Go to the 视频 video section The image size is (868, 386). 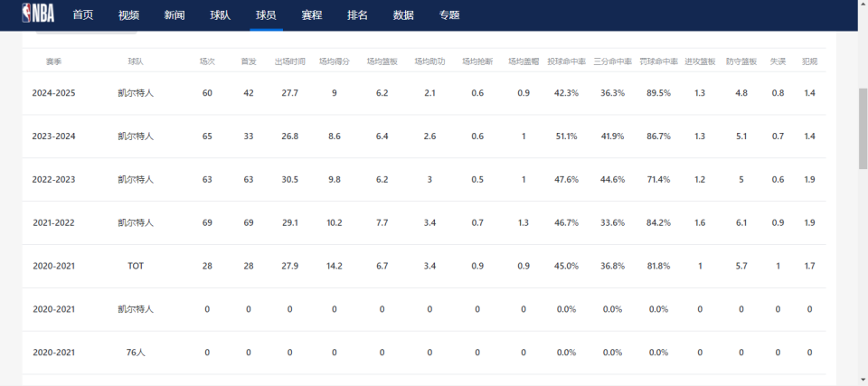(128, 15)
